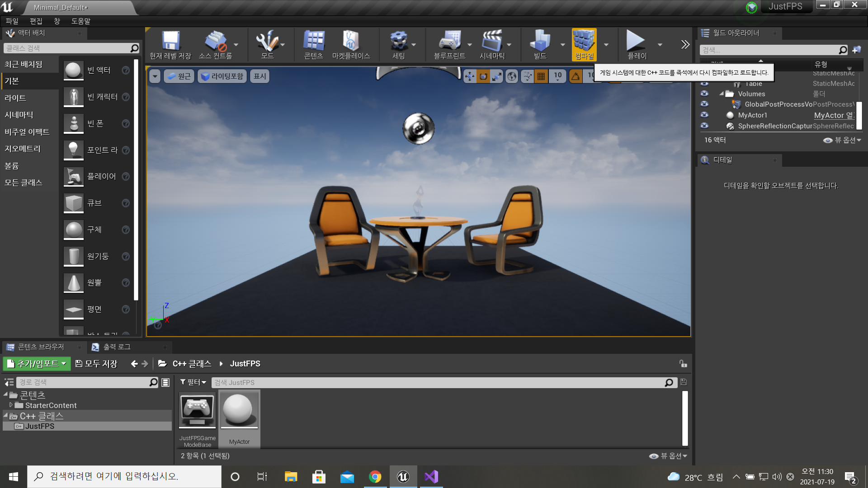Open the Add/Import (추가/임포트) dropdown
This screenshot has height=488, width=868.
37,364
